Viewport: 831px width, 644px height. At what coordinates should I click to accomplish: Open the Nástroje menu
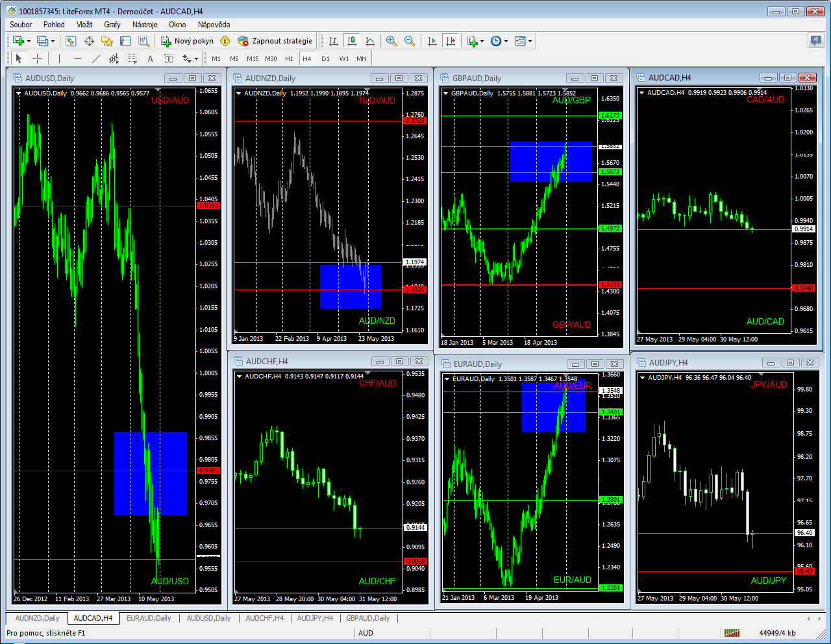(145, 25)
